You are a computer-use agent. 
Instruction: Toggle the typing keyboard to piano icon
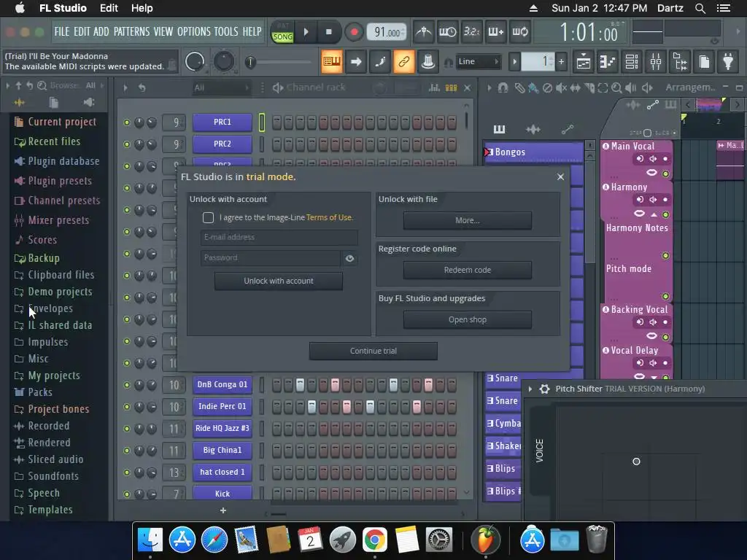[332, 62]
